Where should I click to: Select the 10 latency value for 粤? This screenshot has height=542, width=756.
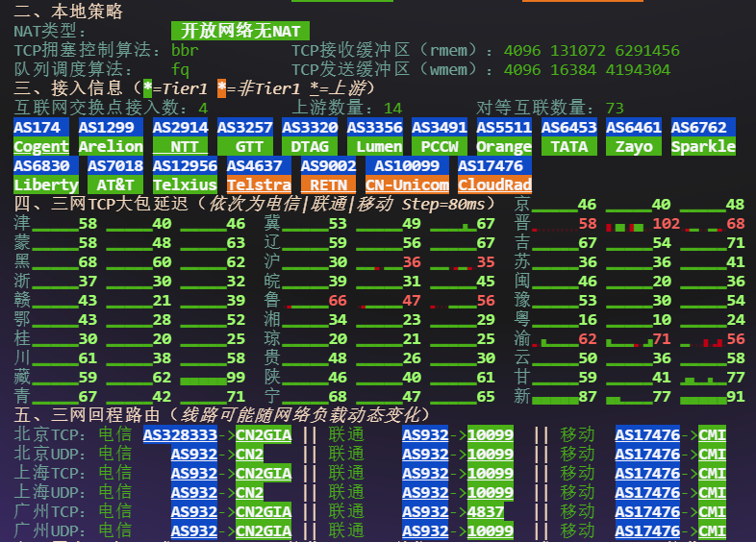click(662, 319)
